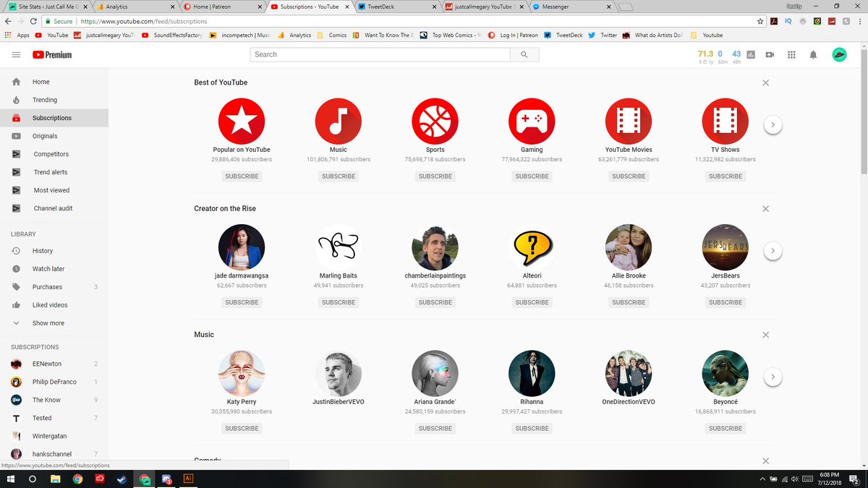This screenshot has height=488, width=868.
Task: Show next channels in Creator on the Rise
Action: point(773,251)
